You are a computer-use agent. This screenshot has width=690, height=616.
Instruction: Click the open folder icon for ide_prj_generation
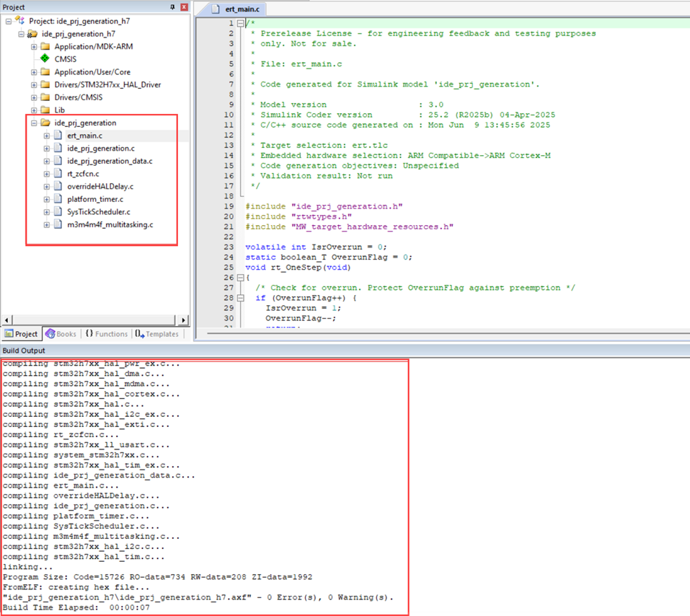click(45, 123)
